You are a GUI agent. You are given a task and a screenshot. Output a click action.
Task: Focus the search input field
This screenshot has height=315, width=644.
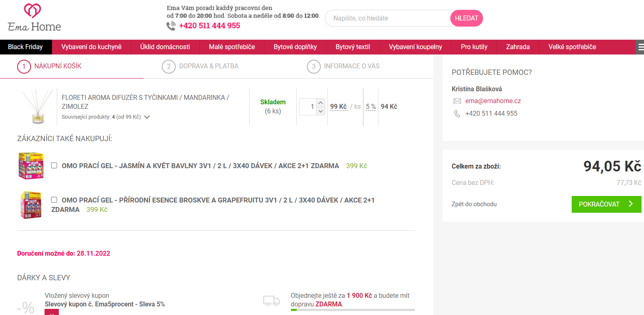[x=388, y=18]
